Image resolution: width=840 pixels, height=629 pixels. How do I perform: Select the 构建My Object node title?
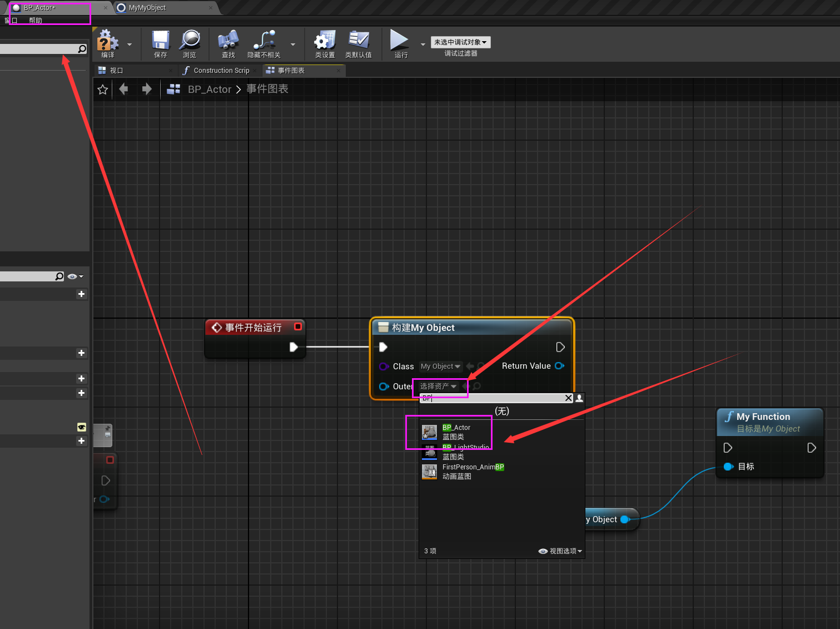coord(423,328)
